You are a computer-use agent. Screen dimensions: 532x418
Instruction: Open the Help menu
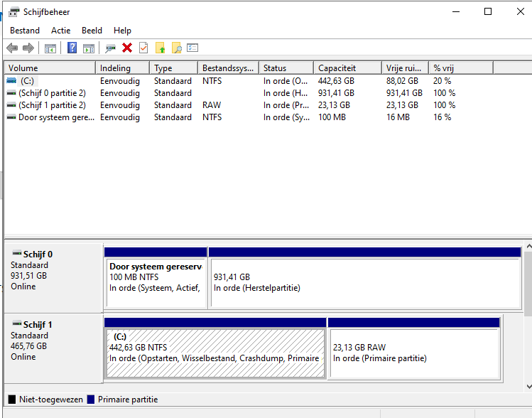pyautogui.click(x=122, y=31)
